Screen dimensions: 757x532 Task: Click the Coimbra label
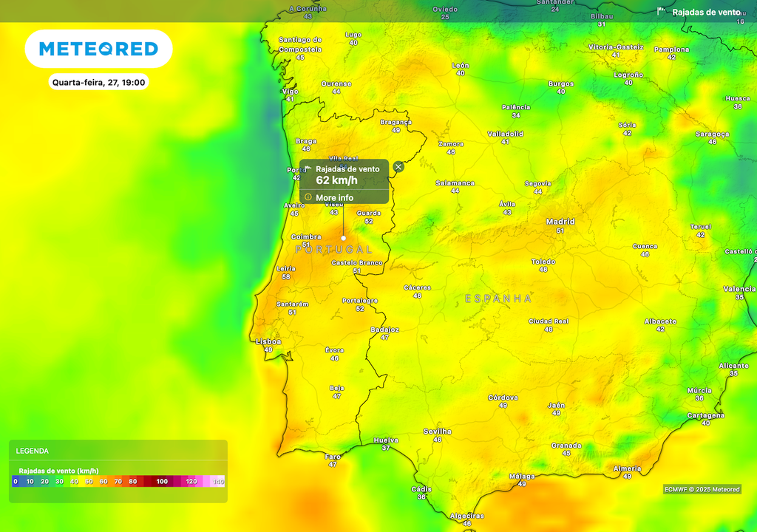click(x=306, y=237)
